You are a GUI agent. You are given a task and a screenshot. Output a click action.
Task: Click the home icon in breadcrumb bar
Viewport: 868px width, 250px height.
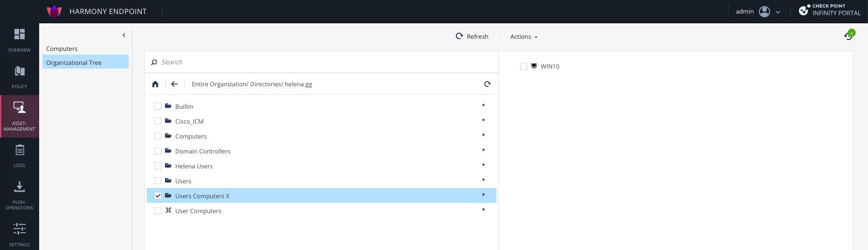[x=155, y=84]
